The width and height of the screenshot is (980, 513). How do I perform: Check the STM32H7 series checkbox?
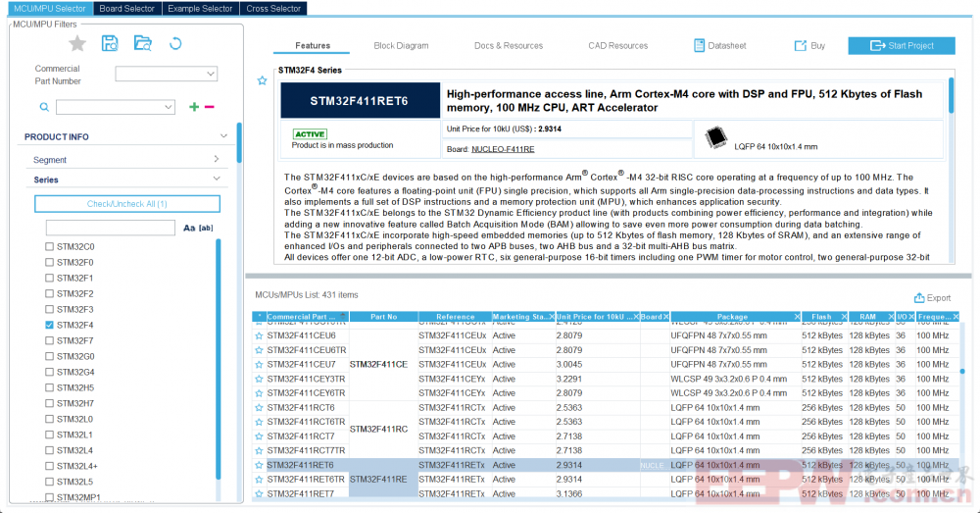point(49,403)
